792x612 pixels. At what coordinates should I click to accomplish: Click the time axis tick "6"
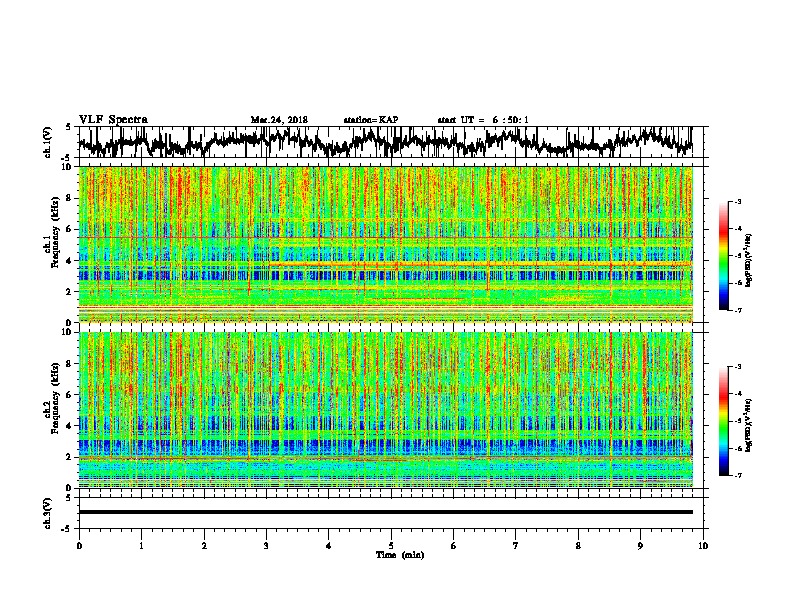(x=454, y=546)
